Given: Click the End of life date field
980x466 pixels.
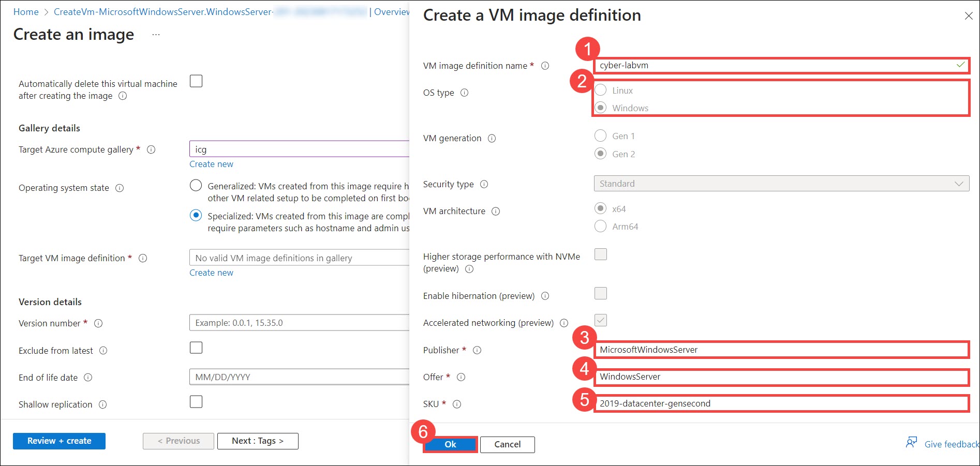Looking at the screenshot, I should 299,377.
